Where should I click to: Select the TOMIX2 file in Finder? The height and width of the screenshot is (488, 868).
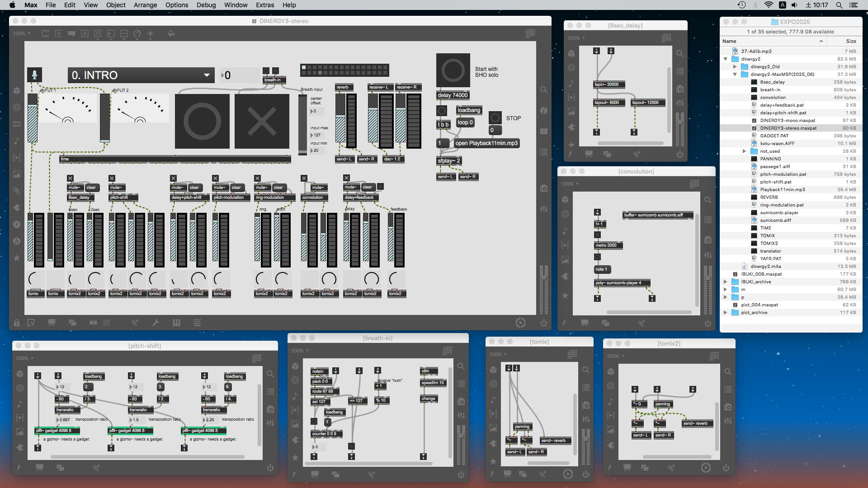pyautogui.click(x=769, y=243)
